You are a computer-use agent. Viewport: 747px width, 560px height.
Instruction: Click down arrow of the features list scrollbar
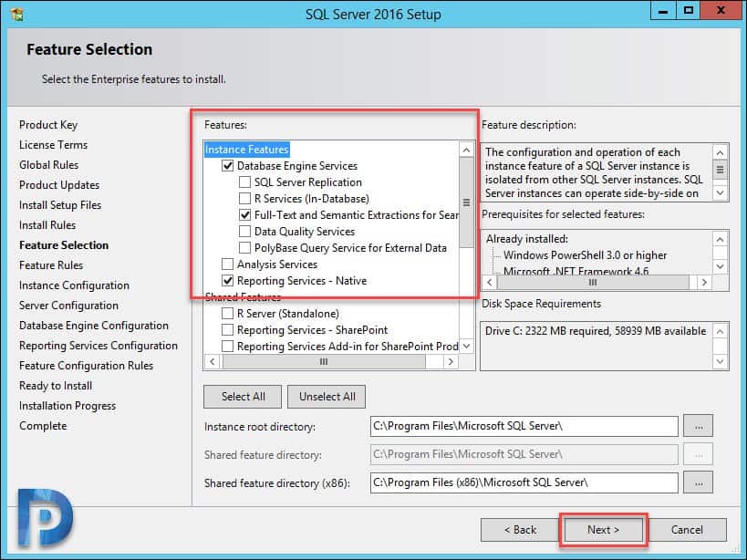tap(466, 347)
